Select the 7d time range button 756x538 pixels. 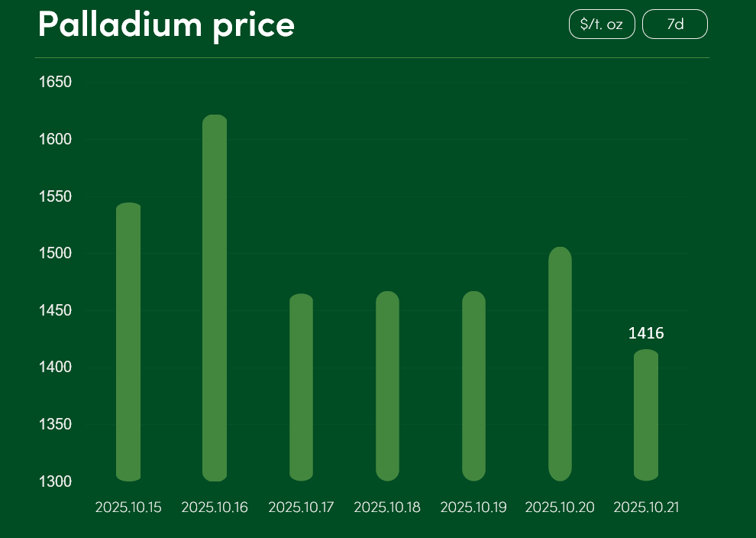click(x=675, y=24)
